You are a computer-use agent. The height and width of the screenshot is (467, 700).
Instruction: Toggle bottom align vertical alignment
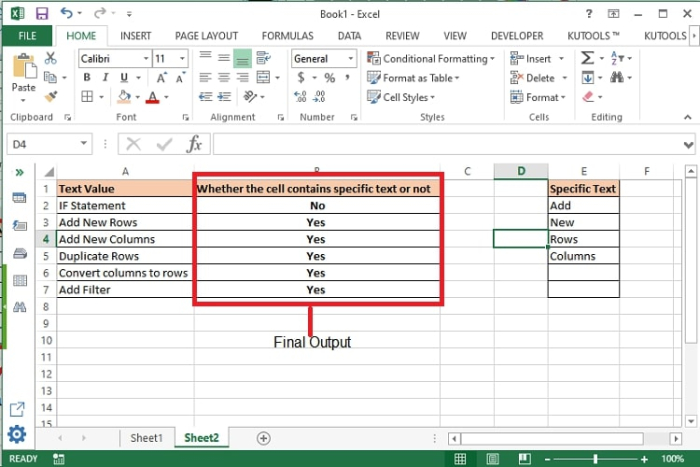pos(242,58)
